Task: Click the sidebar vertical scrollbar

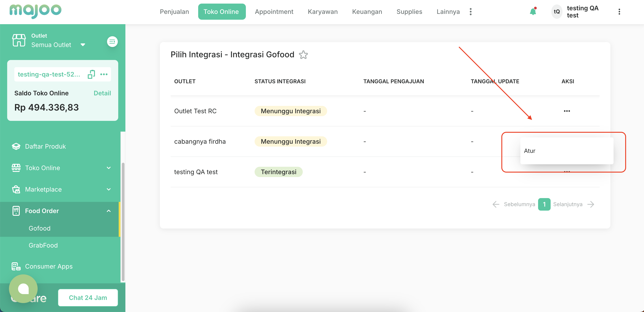Action: (x=123, y=222)
